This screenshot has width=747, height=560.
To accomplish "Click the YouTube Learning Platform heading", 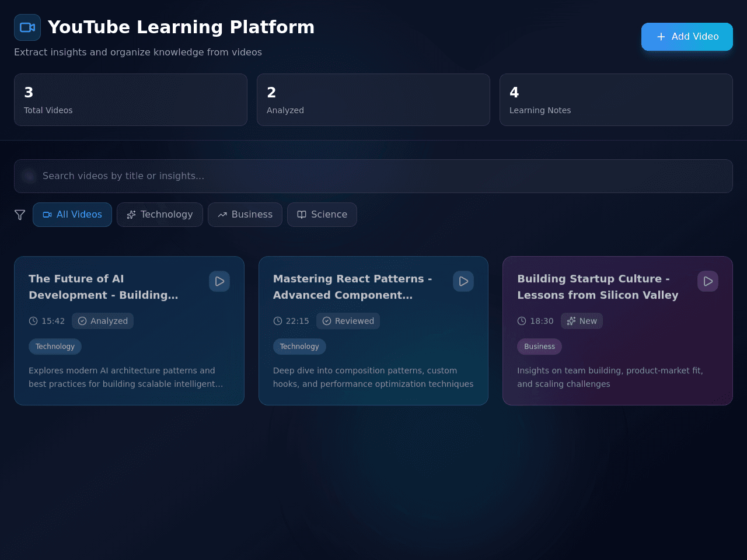I will [181, 27].
